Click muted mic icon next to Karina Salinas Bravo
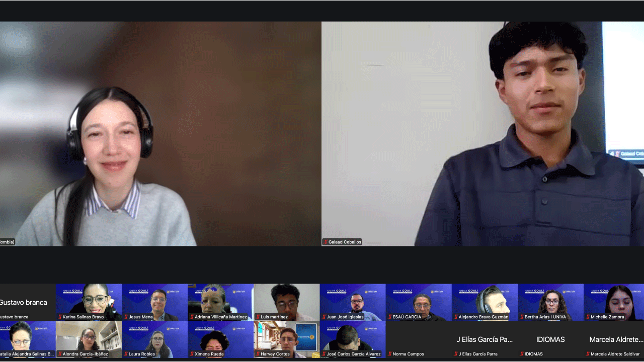 click(60, 317)
